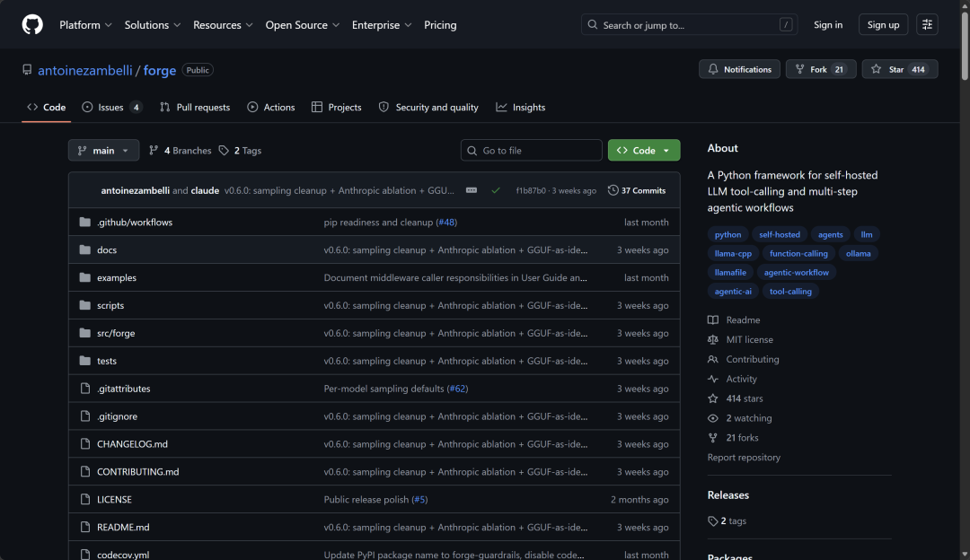Open the pull request #48 link

(x=446, y=222)
